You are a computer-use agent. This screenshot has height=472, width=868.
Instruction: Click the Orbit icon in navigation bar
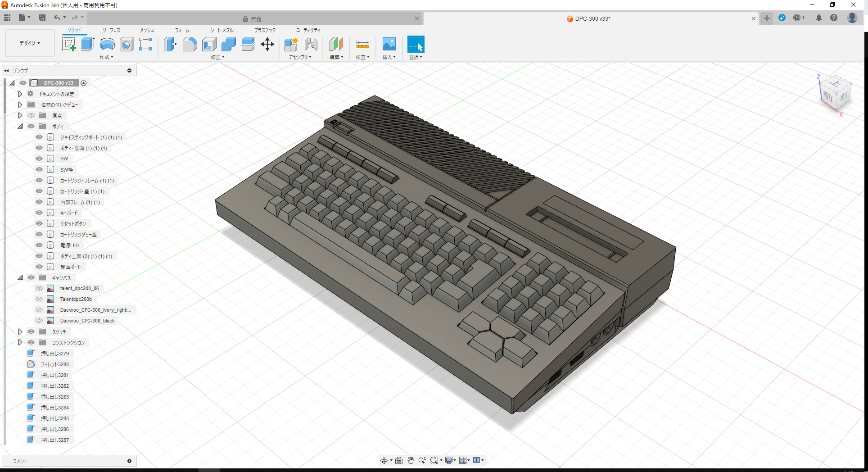click(x=385, y=460)
